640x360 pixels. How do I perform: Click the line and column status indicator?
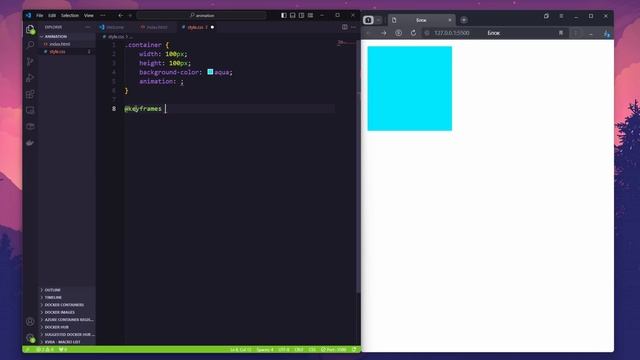pyautogui.click(x=240, y=349)
